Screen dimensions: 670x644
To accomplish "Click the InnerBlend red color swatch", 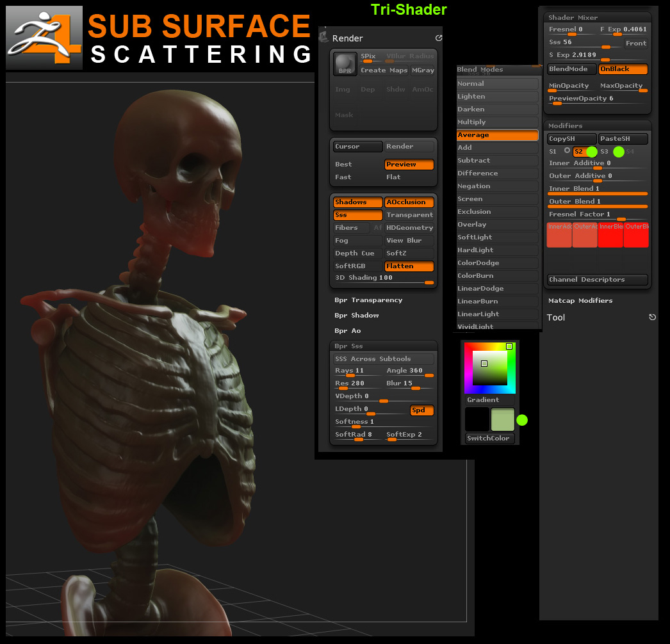I will tap(610, 235).
